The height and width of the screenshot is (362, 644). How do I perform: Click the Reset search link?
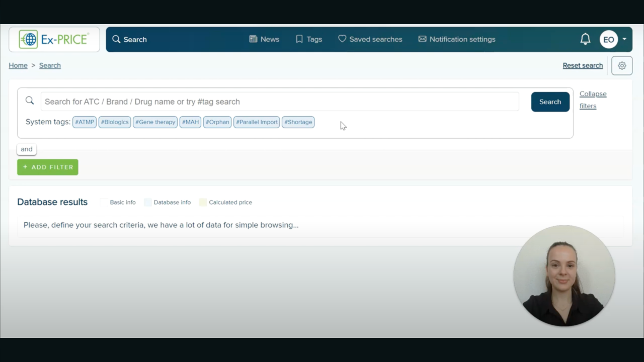pyautogui.click(x=583, y=65)
